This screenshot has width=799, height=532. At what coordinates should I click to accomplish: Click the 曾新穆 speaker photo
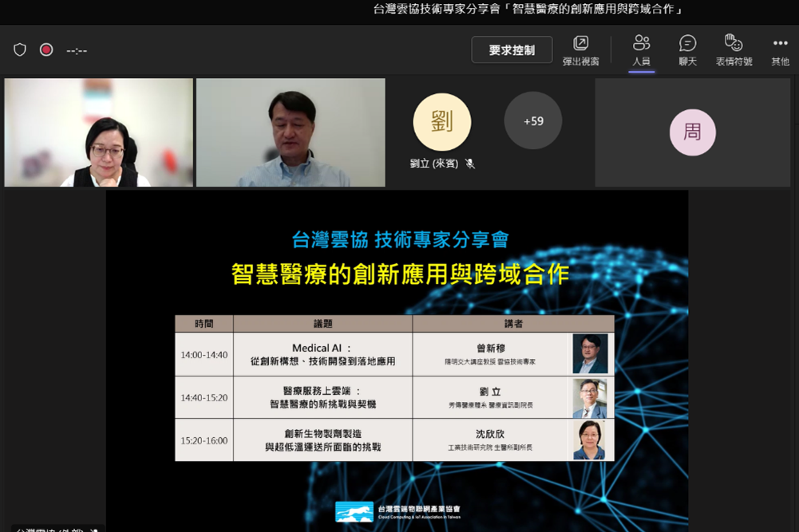pos(590,354)
